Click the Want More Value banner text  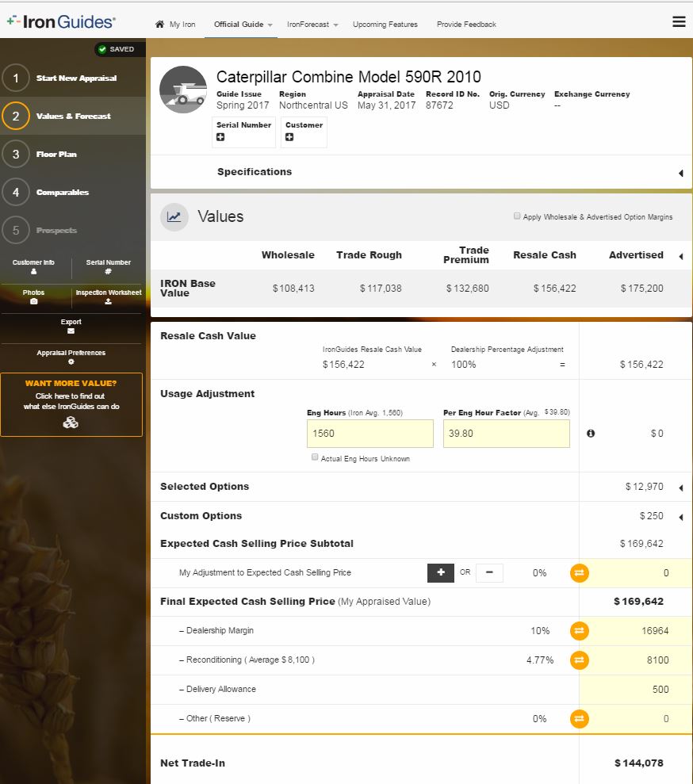pos(71,383)
